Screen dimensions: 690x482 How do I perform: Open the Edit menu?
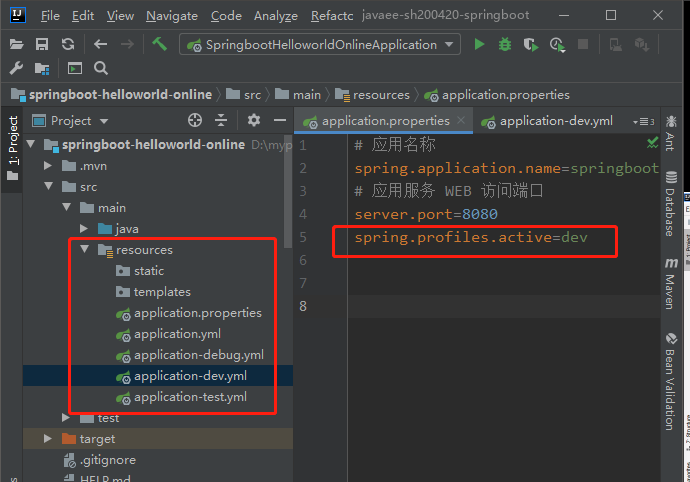[83, 16]
